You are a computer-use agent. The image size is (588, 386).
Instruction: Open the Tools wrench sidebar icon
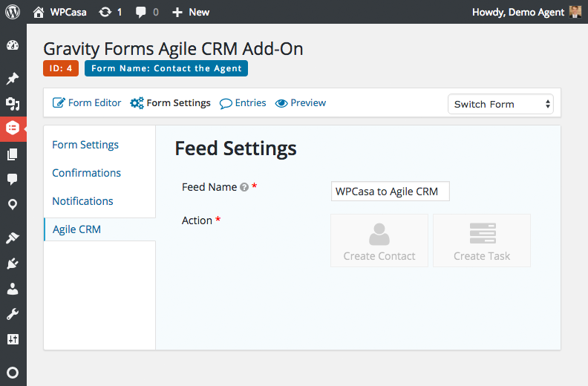(x=13, y=314)
